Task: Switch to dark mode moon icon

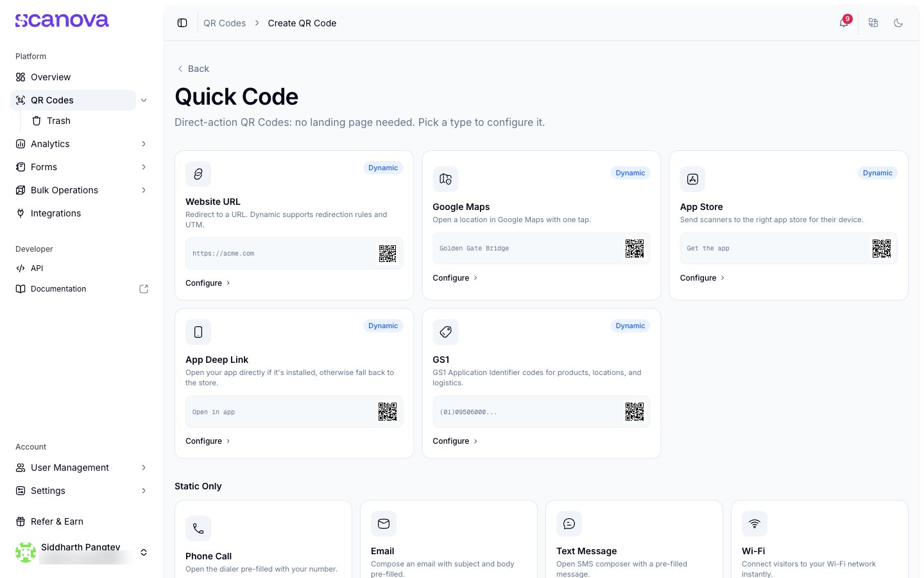Action: 898,23
